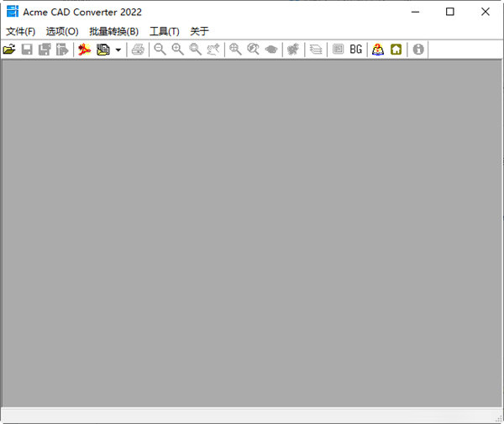Click the green home page icon
This screenshot has width=504, height=424.
point(396,50)
